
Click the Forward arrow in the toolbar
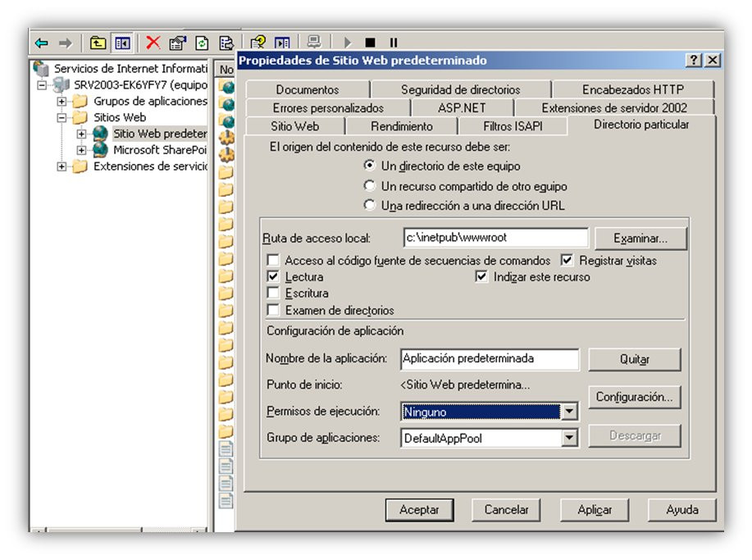point(66,43)
